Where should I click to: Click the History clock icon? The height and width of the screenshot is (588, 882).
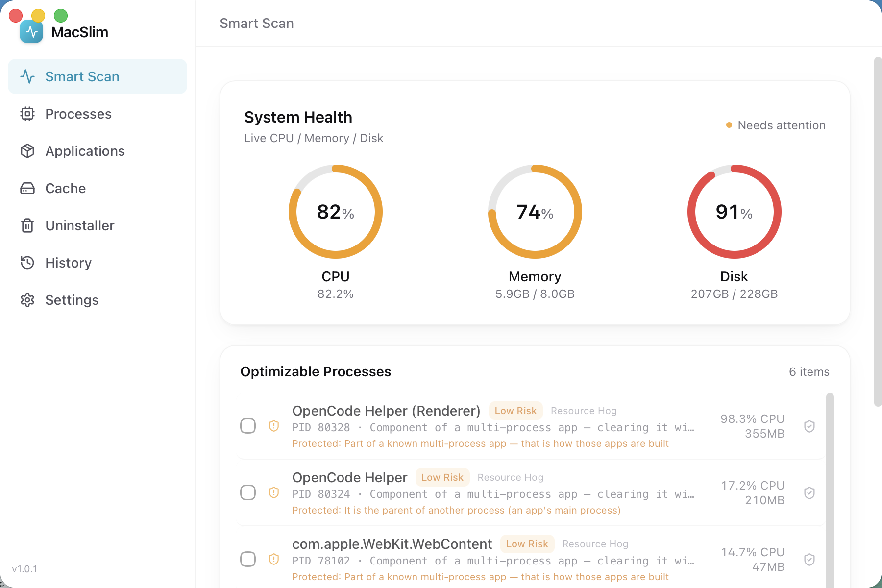coord(27,263)
